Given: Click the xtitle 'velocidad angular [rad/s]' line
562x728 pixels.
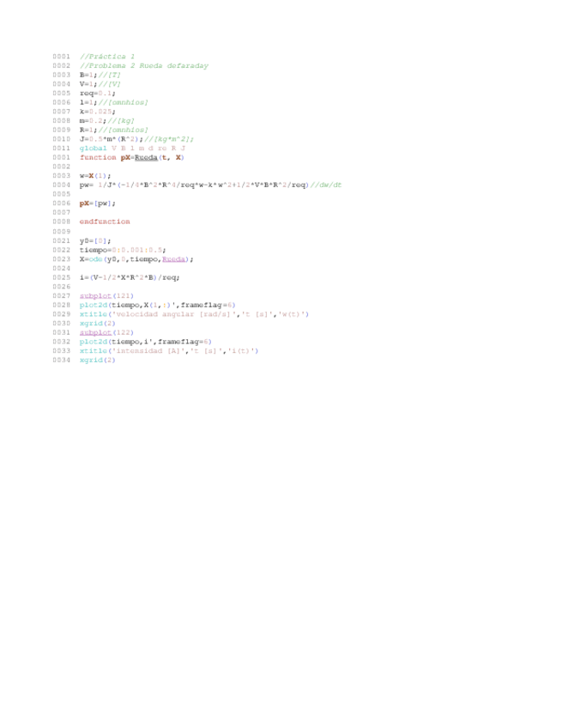Looking at the screenshot, I should point(194,314).
